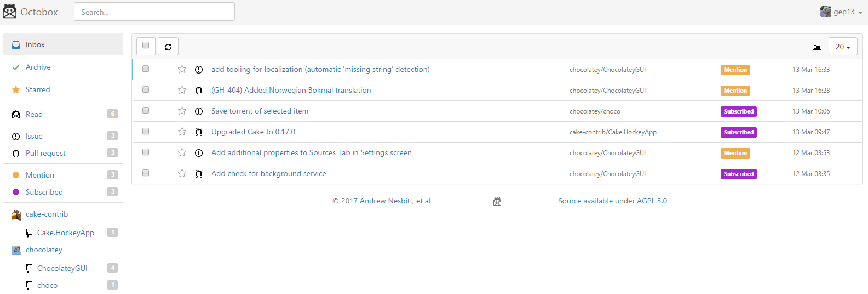The image size is (868, 294).
Task: Star the 'Save torrent of selected item' notification
Action: tap(182, 111)
